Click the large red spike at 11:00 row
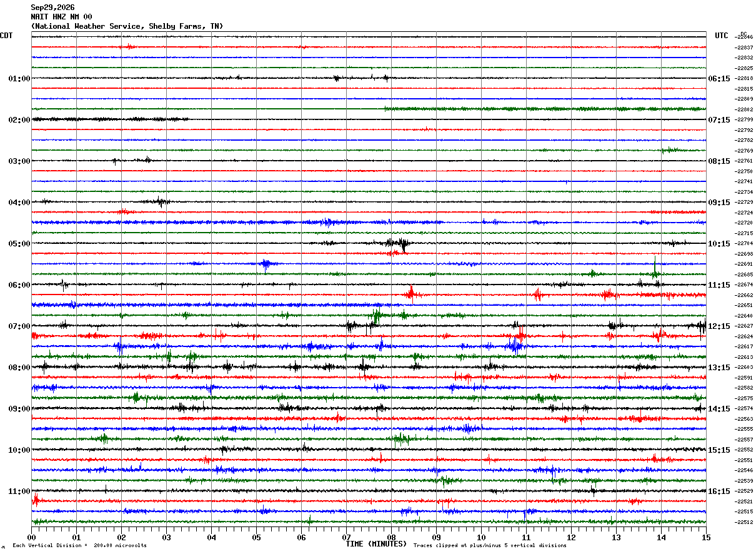The height and width of the screenshot is (554, 756). tap(35, 500)
